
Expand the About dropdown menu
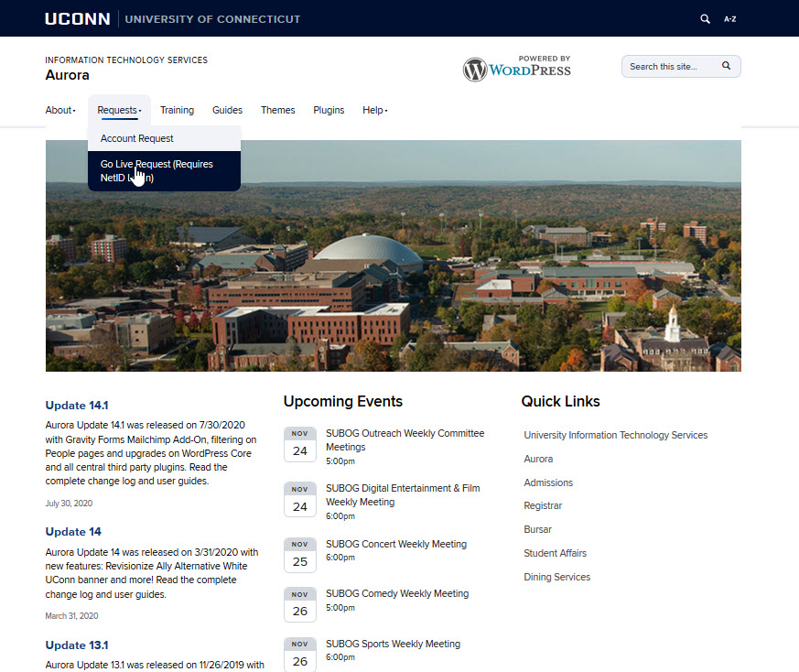(x=60, y=110)
